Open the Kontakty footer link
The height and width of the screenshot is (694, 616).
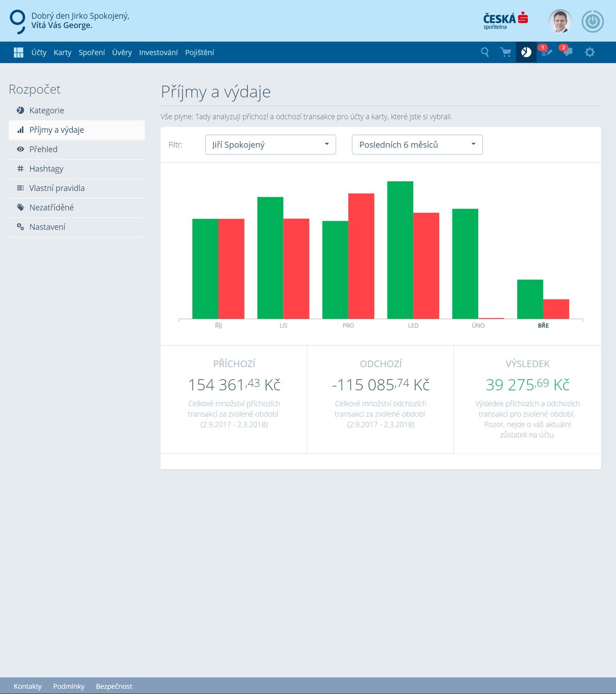(x=28, y=686)
